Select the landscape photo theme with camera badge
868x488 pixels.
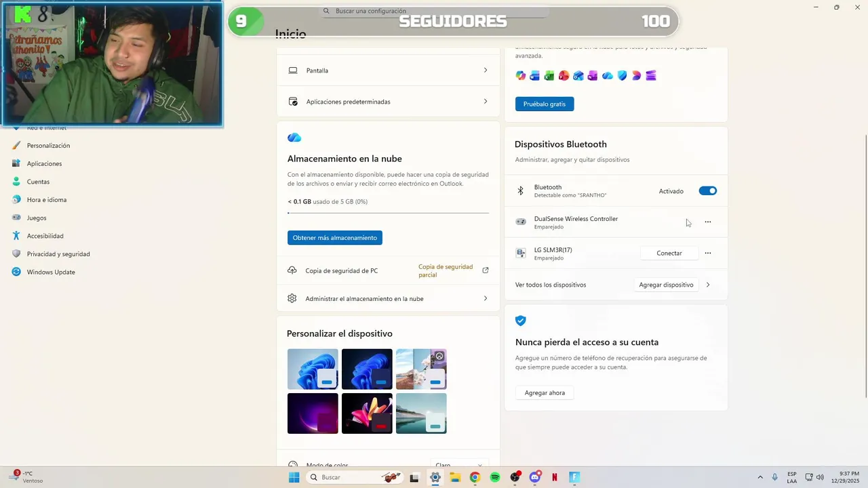[x=421, y=369]
